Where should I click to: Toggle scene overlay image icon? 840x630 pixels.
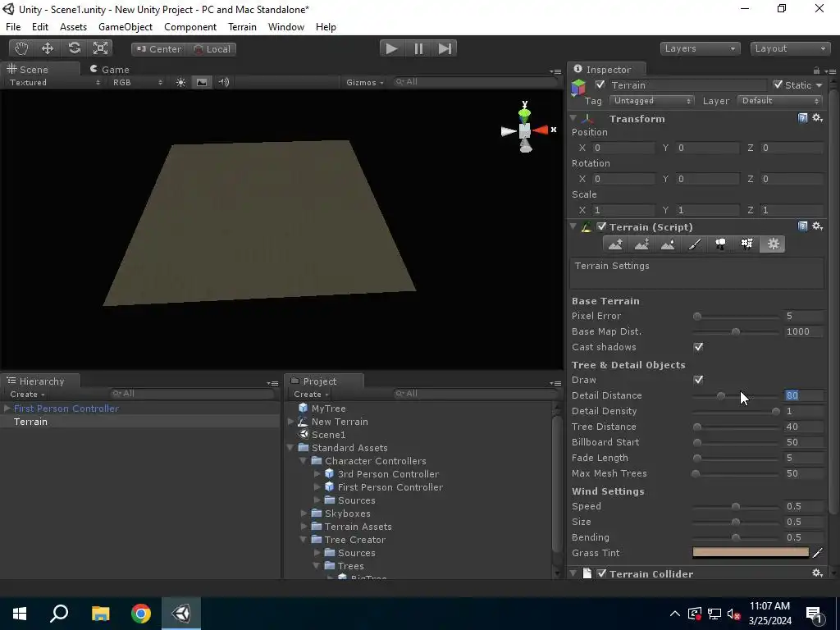(x=202, y=82)
